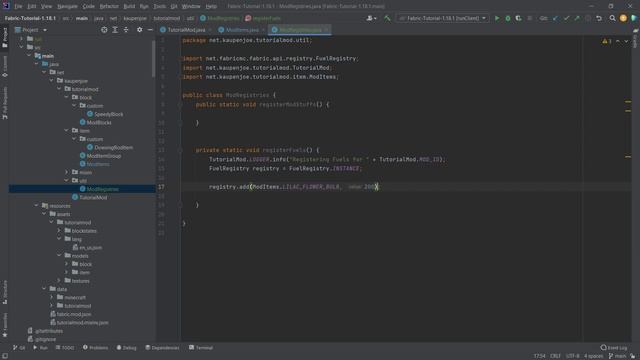The image size is (640, 360).
Task: Run the Fabric-Tutorial runClient configuration
Action: (497, 18)
